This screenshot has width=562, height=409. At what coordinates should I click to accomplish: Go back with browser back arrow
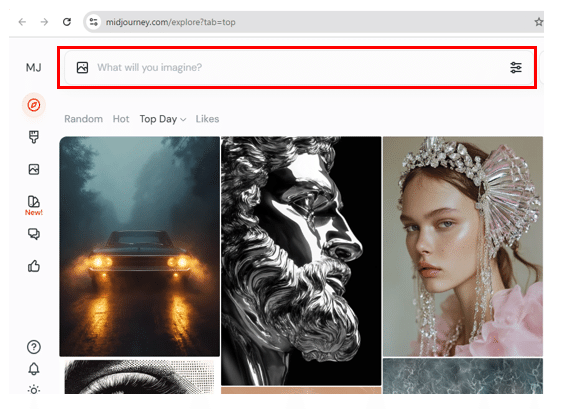(x=22, y=22)
